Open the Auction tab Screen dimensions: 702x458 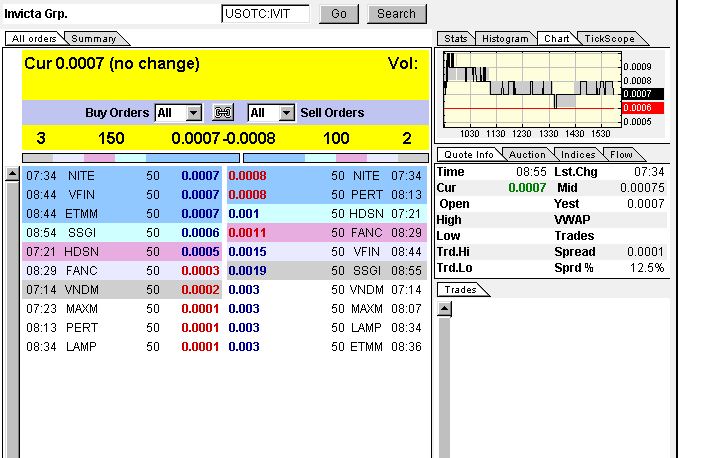pyautogui.click(x=527, y=155)
